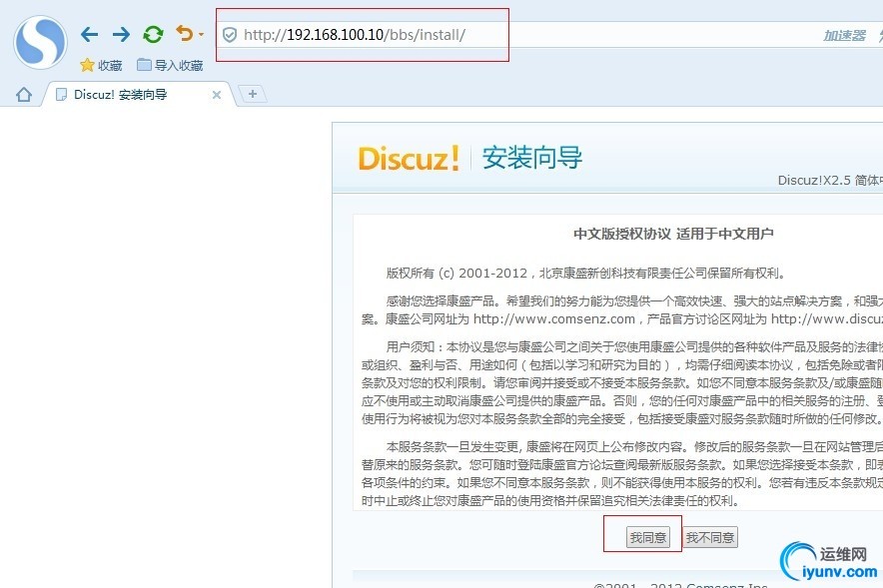Click the http://www.comsenz.com text

click(x=553, y=319)
